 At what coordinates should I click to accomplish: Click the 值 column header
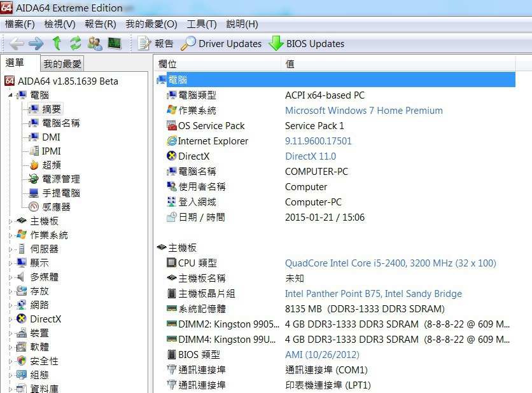click(398, 64)
